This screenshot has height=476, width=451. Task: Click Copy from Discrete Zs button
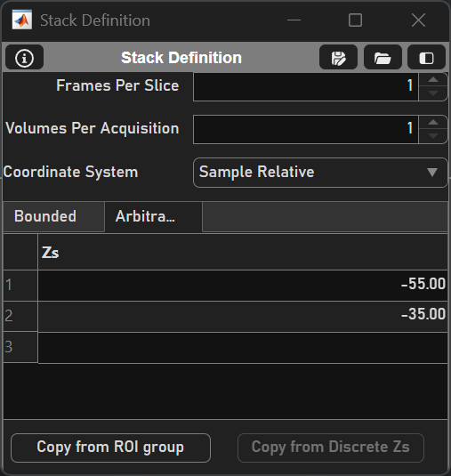tap(331, 448)
